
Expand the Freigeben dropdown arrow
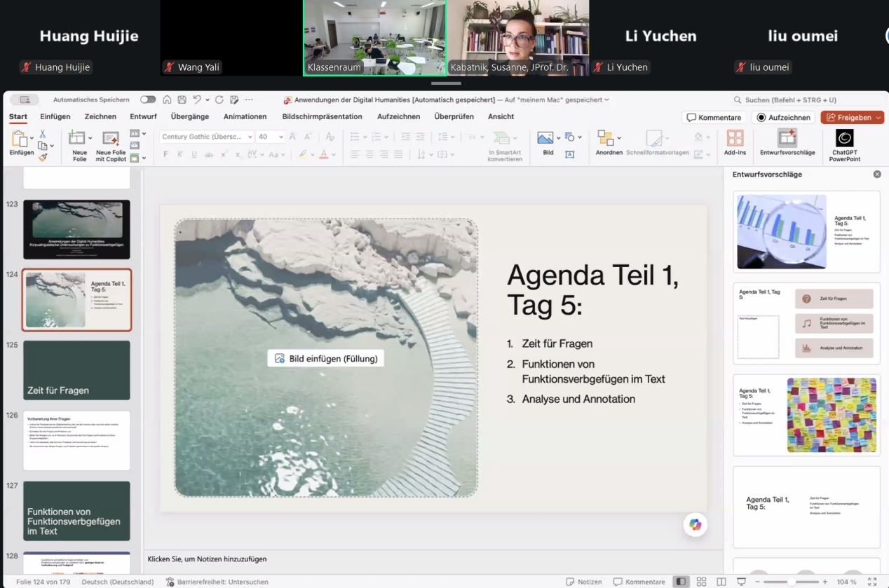(878, 118)
